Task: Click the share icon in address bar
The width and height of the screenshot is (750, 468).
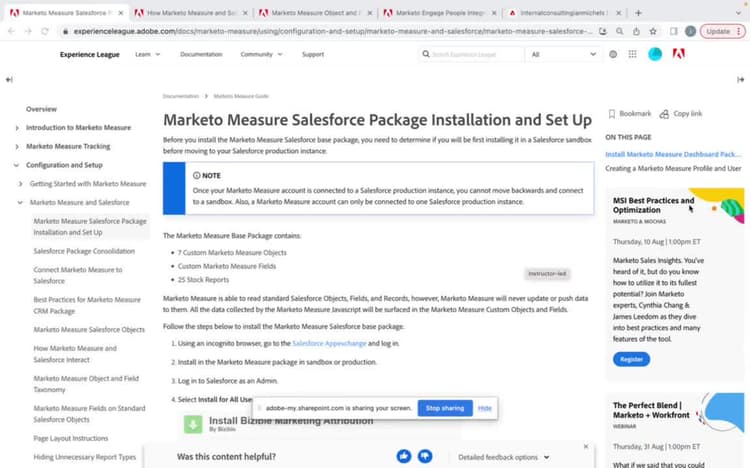Action: [636, 31]
